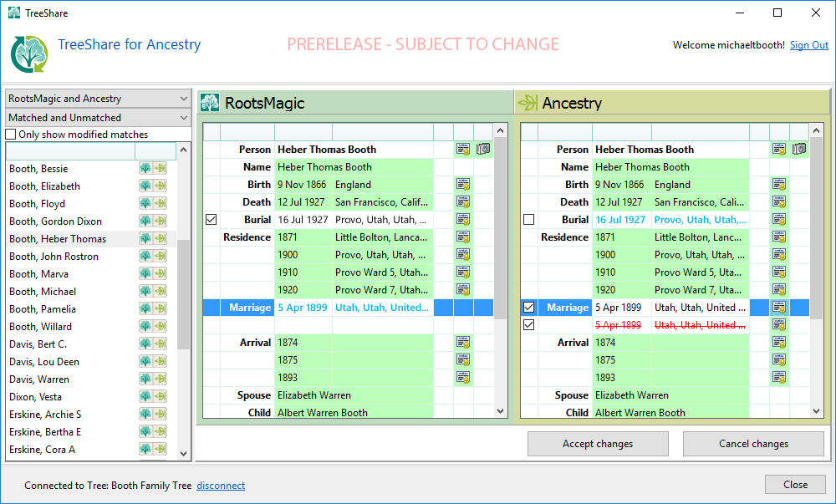Open media icon in RootsMagic Person row

point(483,149)
